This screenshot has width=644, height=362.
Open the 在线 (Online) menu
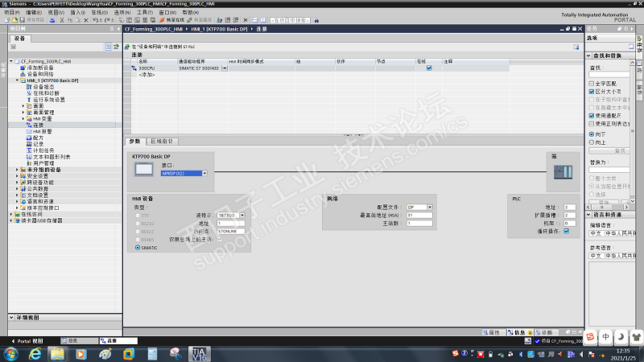99,12
